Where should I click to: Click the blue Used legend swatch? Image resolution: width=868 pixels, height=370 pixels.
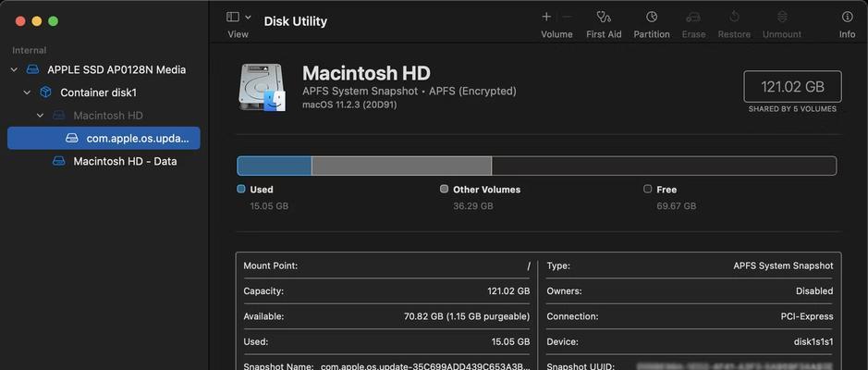[x=241, y=189]
